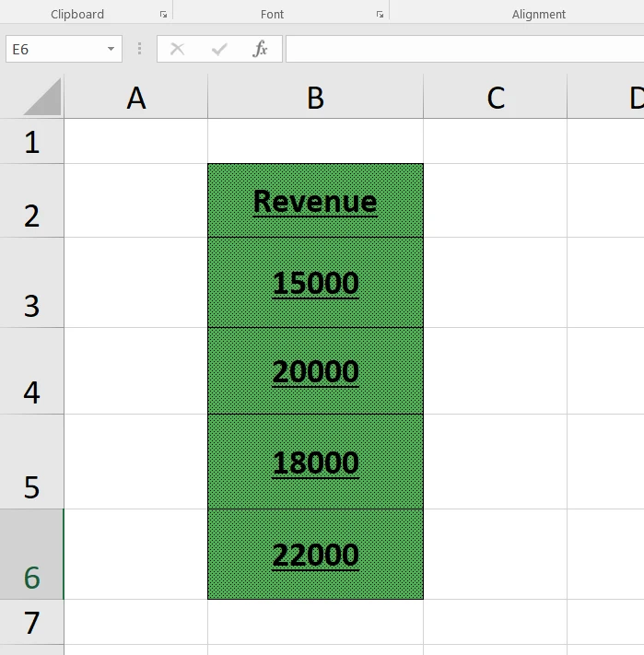644x655 pixels.
Task: Select row 1 header
Action: pyautogui.click(x=32, y=142)
